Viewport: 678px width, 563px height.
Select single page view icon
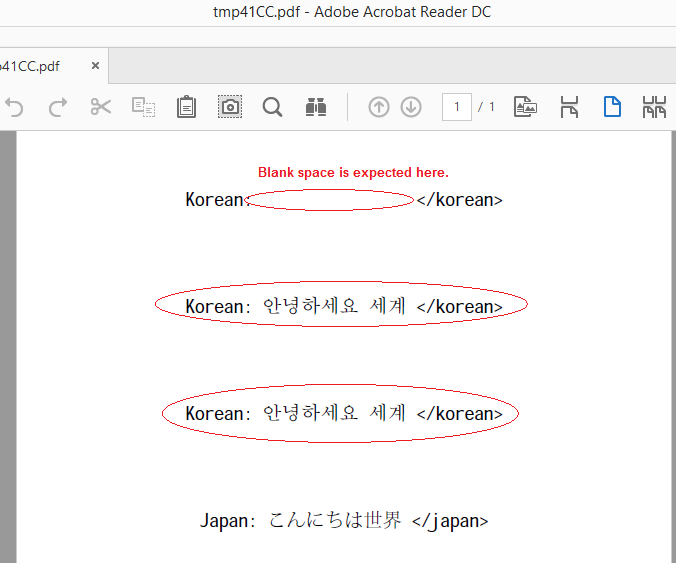pos(612,107)
